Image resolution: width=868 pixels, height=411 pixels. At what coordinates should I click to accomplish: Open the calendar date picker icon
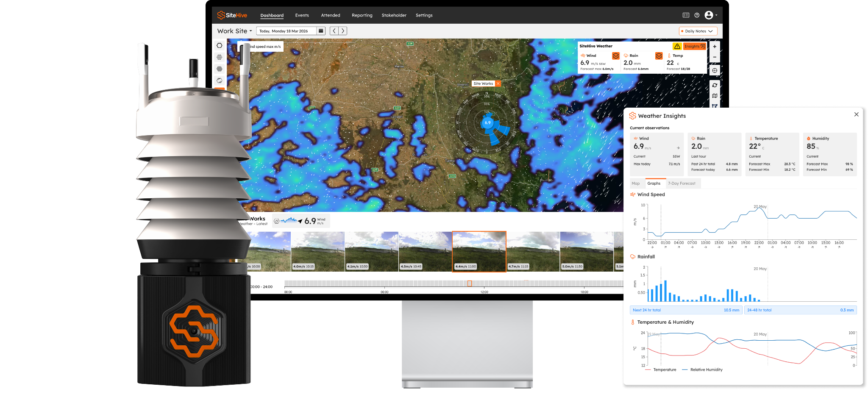click(x=321, y=31)
